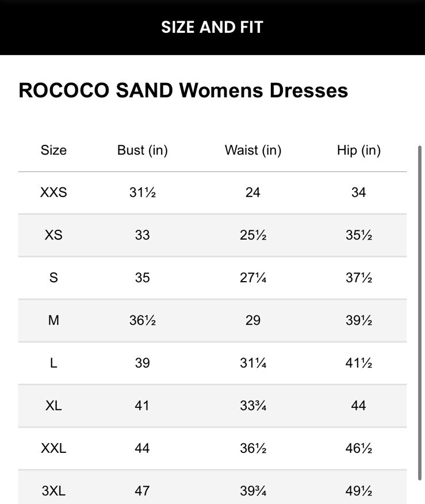Click the SIZE AND FIT header title
The width and height of the screenshot is (425, 504).
click(x=212, y=27)
